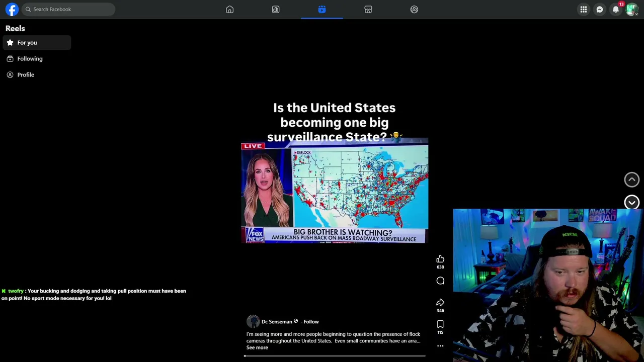The width and height of the screenshot is (644, 362).
Task: Click the Facebook logo
Action: [x=12, y=9]
